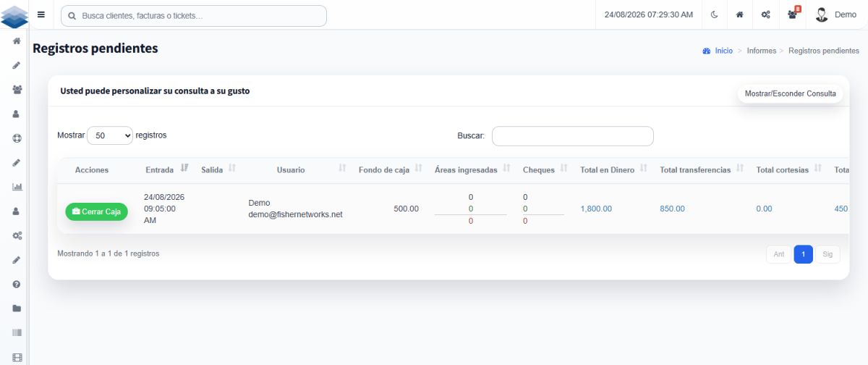Image resolution: width=868 pixels, height=365 pixels.
Task: Toggle the sidebar hamburger menu
Action: 41,14
